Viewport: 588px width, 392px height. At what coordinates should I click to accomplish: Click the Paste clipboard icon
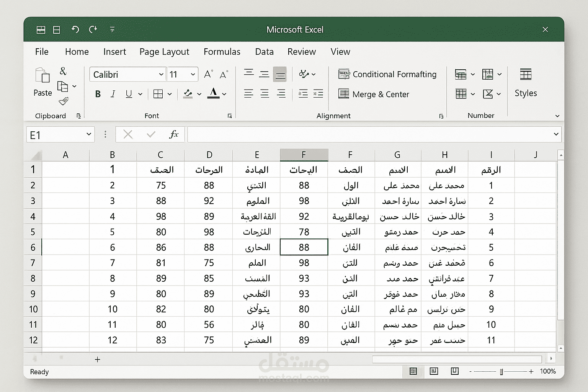42,75
